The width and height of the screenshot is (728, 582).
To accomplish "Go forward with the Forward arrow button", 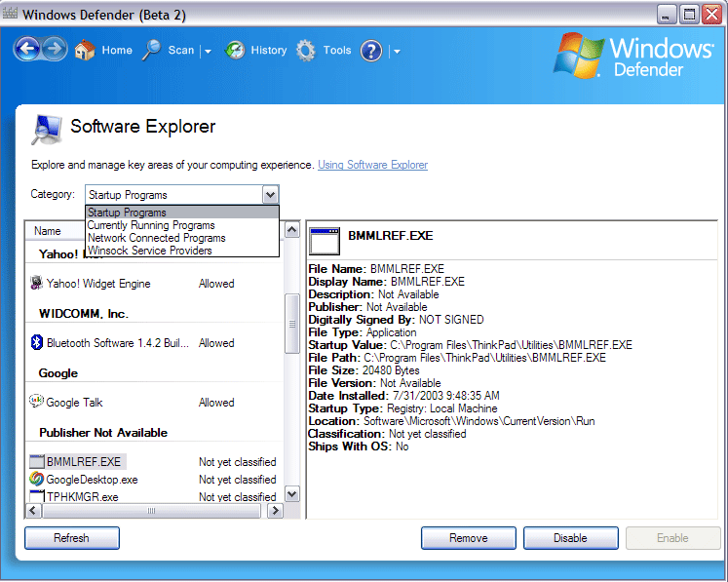I will (55, 49).
